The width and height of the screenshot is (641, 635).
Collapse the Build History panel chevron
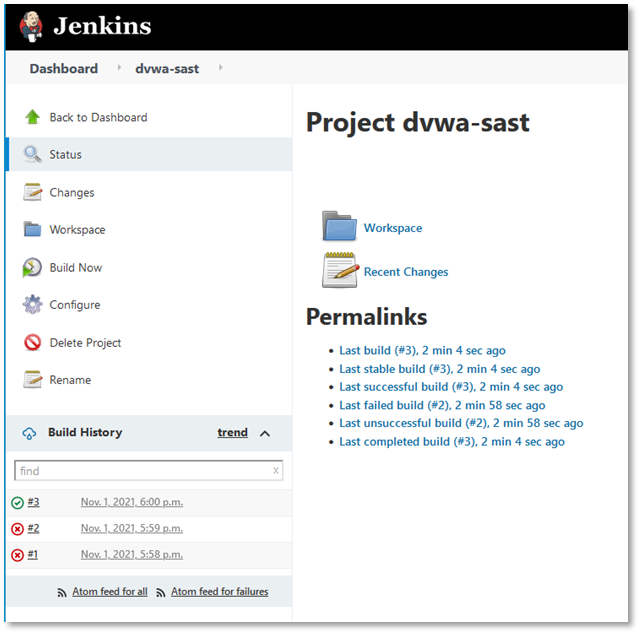(265, 433)
